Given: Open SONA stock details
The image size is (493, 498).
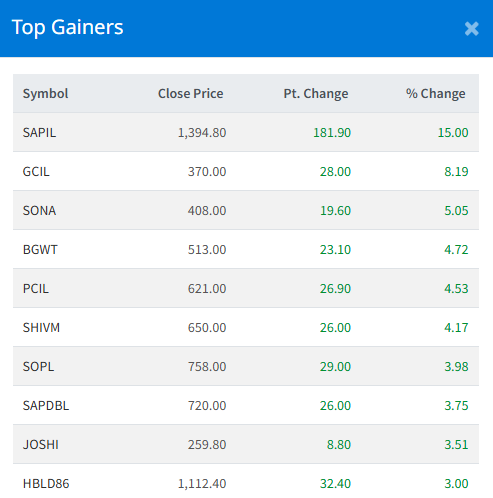Looking at the screenshot, I should (x=39, y=211).
